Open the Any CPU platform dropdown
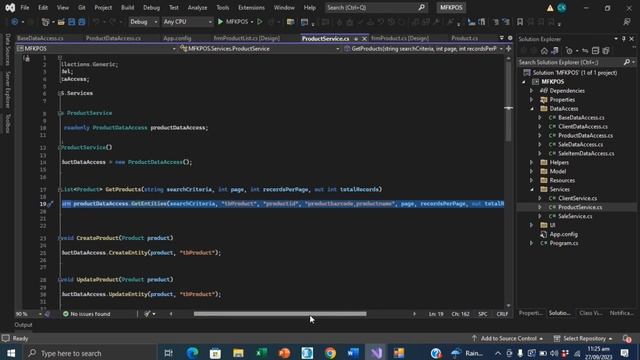640x360 pixels. click(187, 22)
